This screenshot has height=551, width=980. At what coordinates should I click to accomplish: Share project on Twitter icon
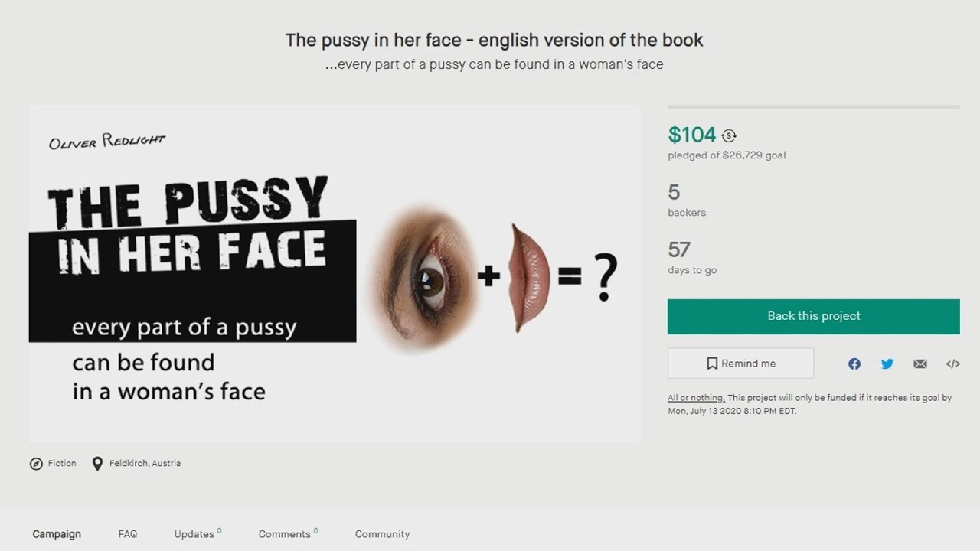click(x=887, y=364)
